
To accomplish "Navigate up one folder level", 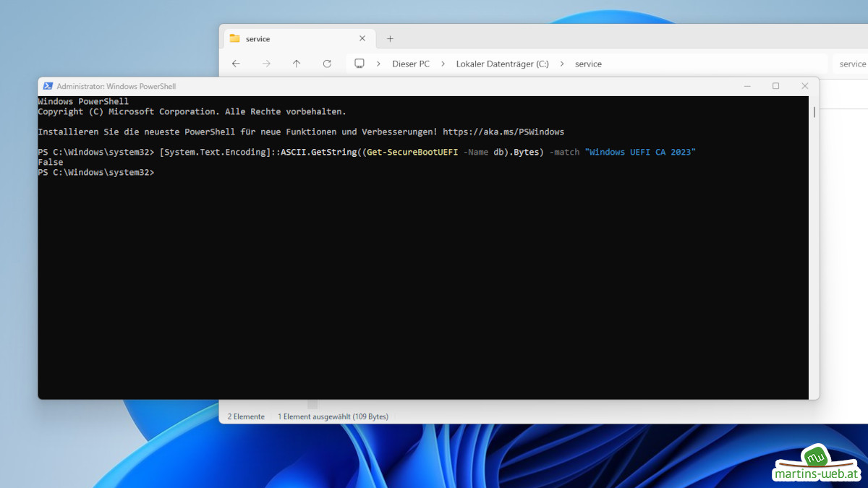I will (297, 64).
